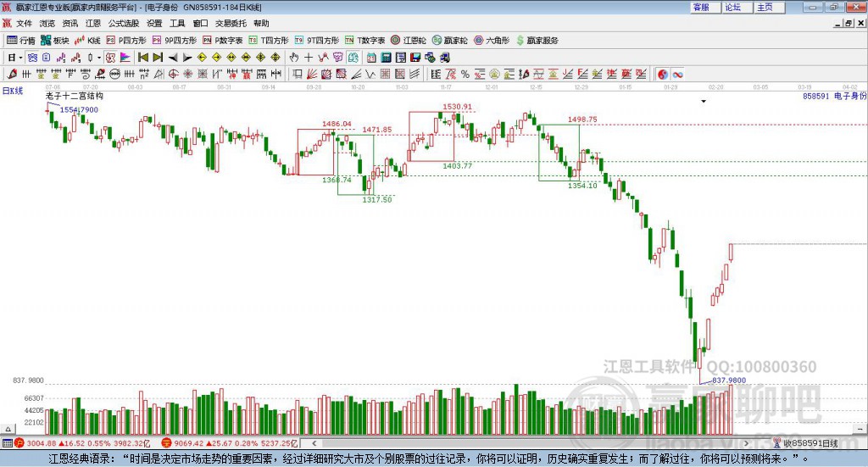Click the table icon at status bar left

(x=7, y=443)
